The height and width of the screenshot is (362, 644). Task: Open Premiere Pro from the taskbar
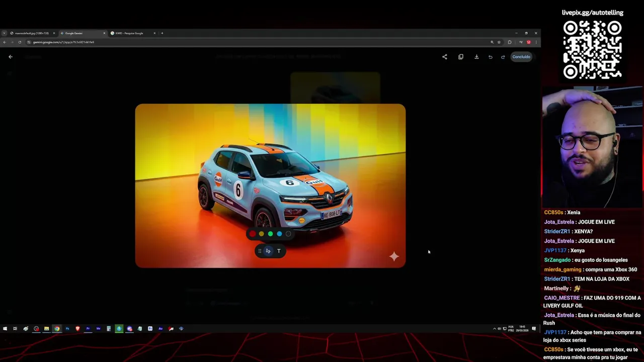click(88, 329)
